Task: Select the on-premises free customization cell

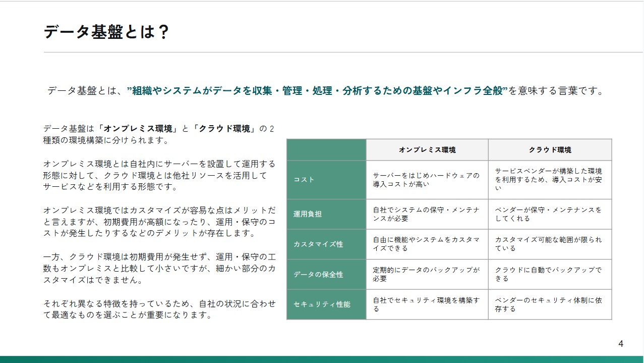Action: (x=427, y=244)
